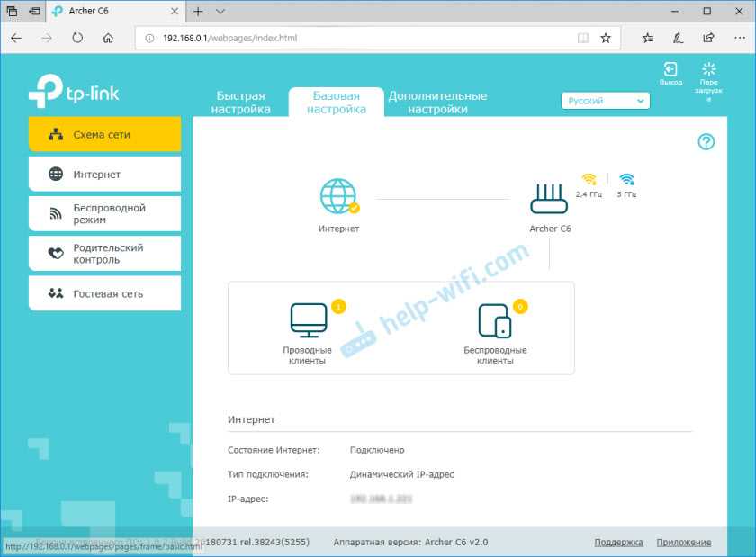Select Интернет in the sidebar menu

(104, 175)
